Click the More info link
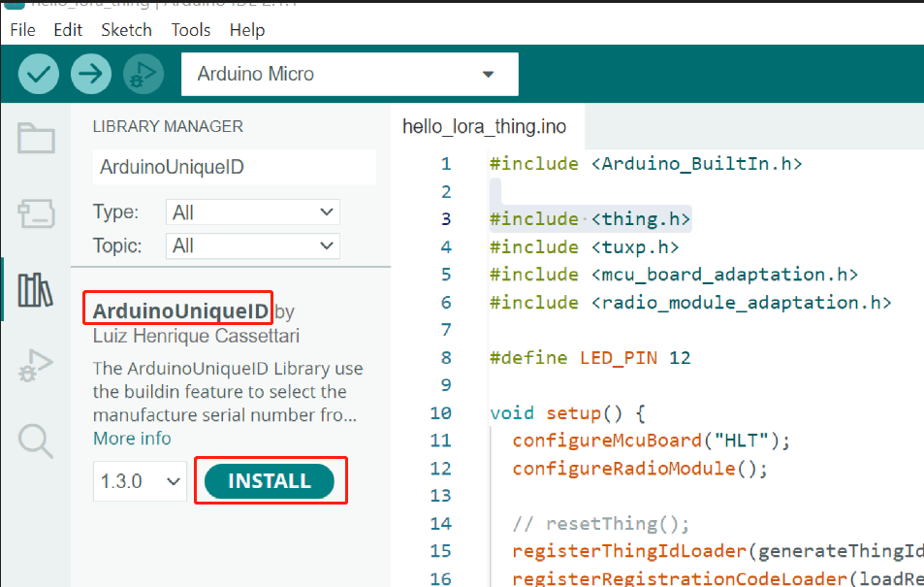 (132, 439)
